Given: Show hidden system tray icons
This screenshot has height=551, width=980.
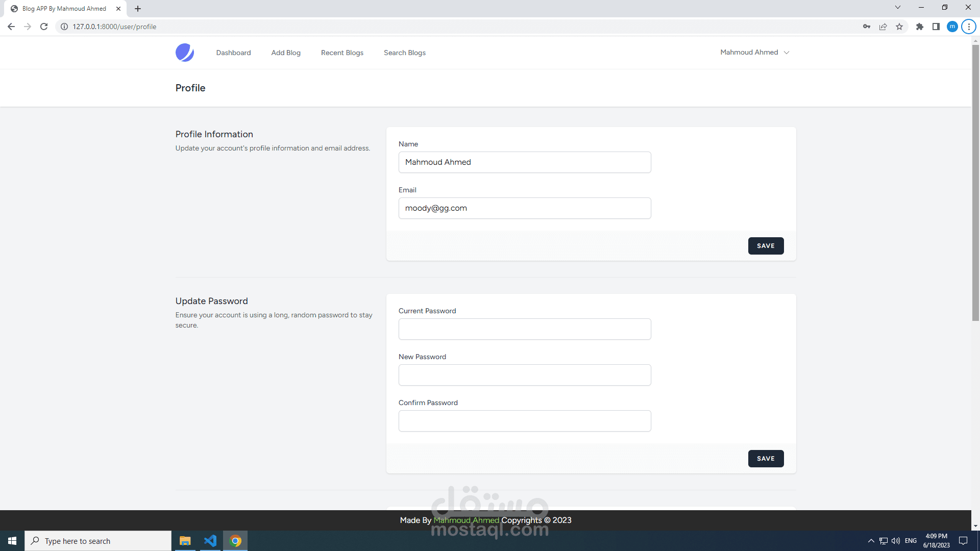Looking at the screenshot, I should tap(871, 541).
